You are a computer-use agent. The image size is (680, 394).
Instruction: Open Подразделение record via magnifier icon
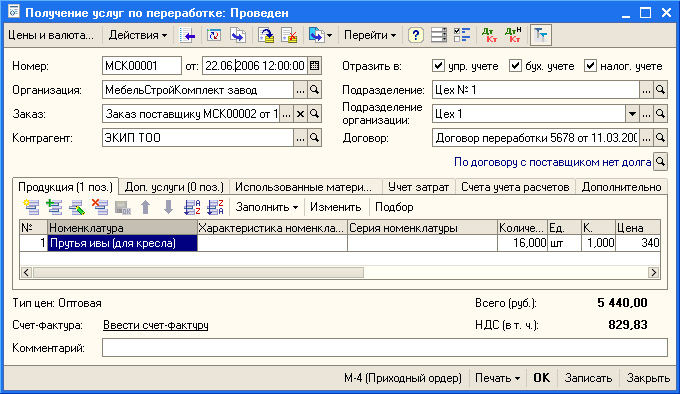(660, 90)
